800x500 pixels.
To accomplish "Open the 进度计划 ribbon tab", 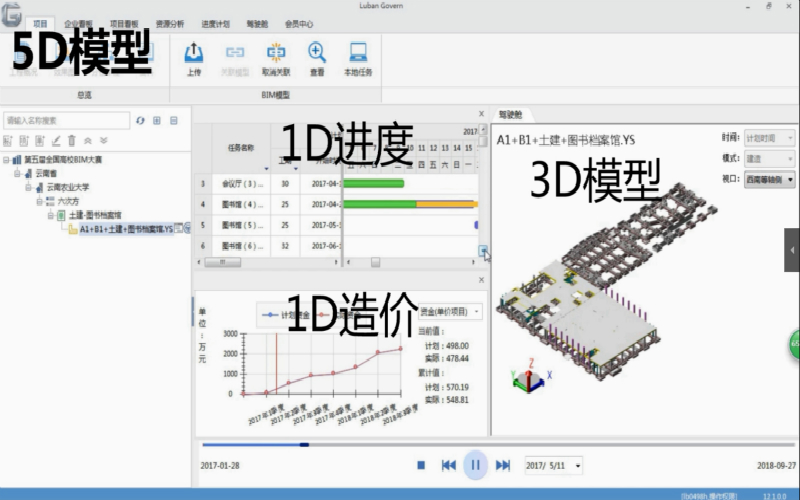I will (x=215, y=23).
